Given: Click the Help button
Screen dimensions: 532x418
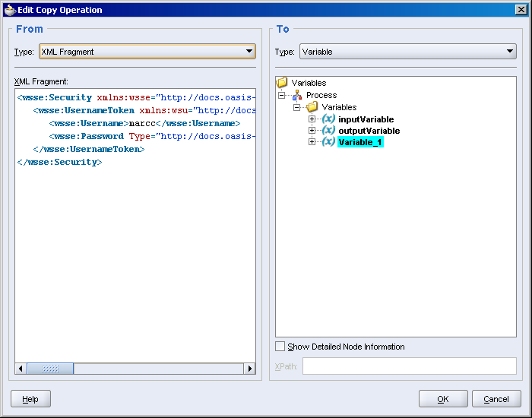Looking at the screenshot, I should pos(30,399).
